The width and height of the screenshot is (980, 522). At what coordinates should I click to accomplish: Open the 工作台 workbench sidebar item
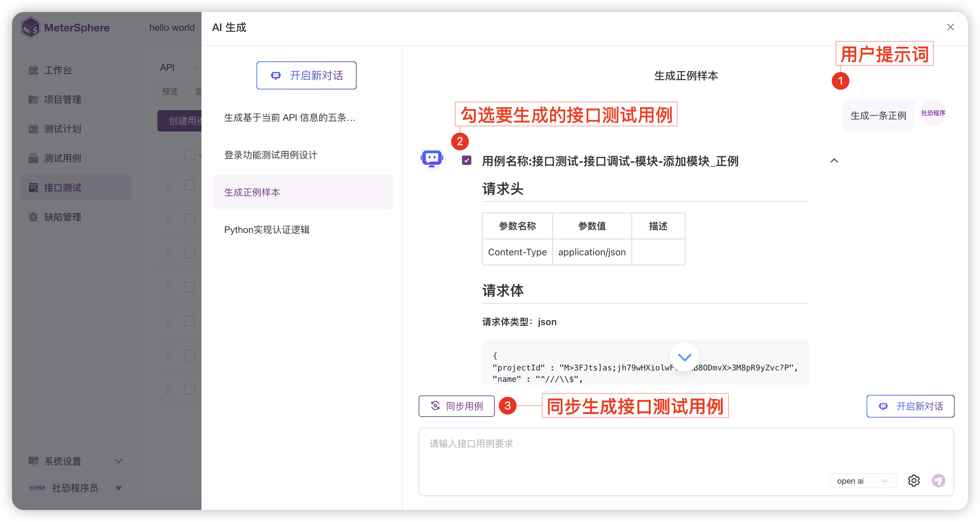pyautogui.click(x=76, y=70)
